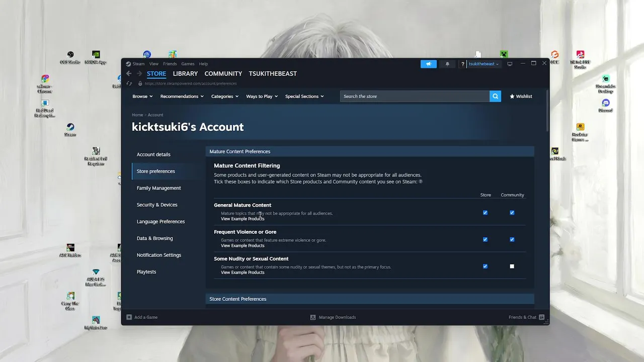Open ARC Raiders desktop icon
Screen dimensions: 644x362
pyautogui.click(x=70, y=250)
